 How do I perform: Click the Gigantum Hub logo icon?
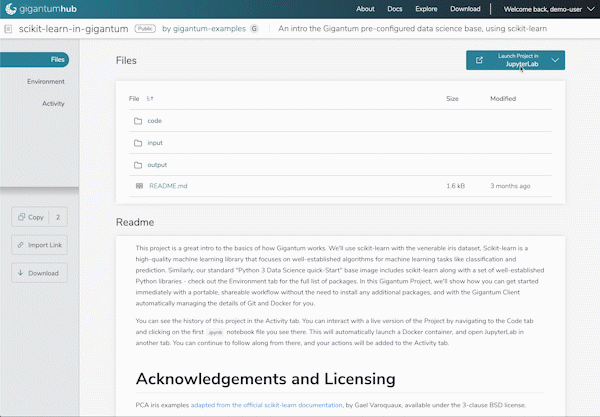[11, 8]
